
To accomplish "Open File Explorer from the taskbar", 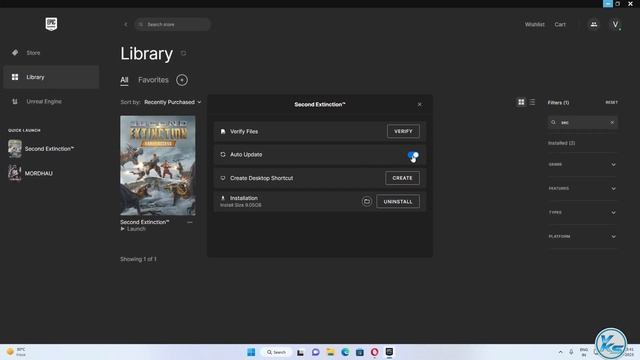I will point(330,352).
